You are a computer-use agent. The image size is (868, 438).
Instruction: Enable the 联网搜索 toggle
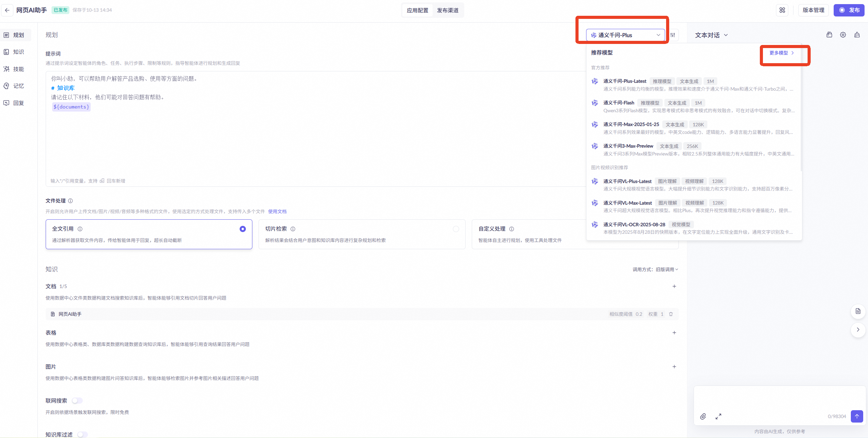pyautogui.click(x=77, y=401)
